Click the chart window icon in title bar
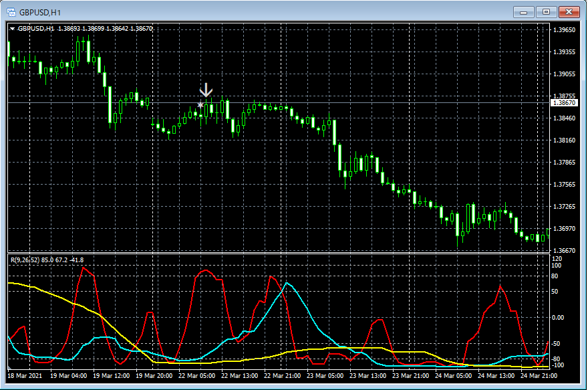Viewport: 588px width, 390px height. click(11, 11)
